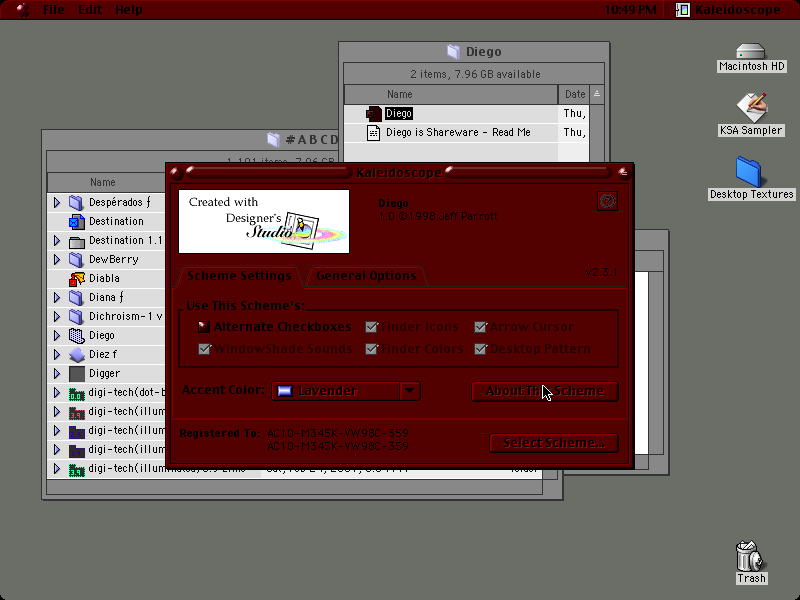Click the Diego window vertical scrollbar
This screenshot has height=600, width=800.
(x=597, y=134)
